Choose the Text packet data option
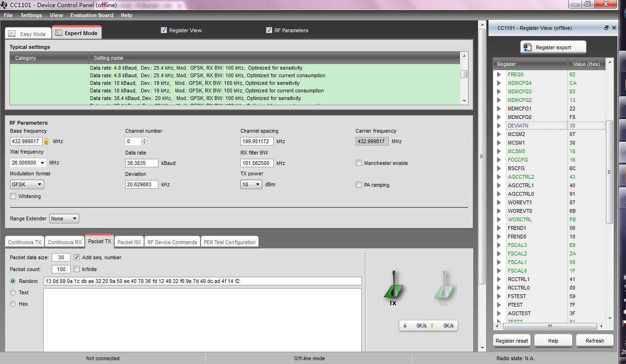 [13, 292]
